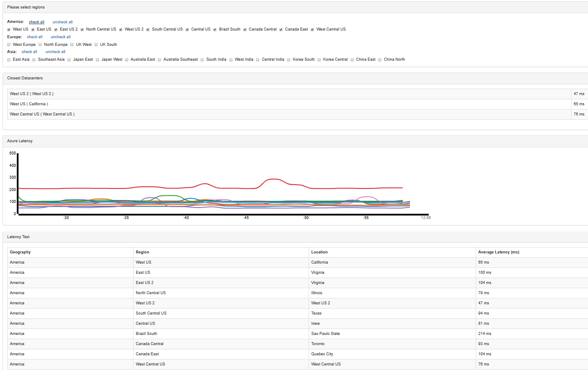Viewport: 588px width, 371px height.
Task: Check the UK South region
Action: (x=96, y=45)
